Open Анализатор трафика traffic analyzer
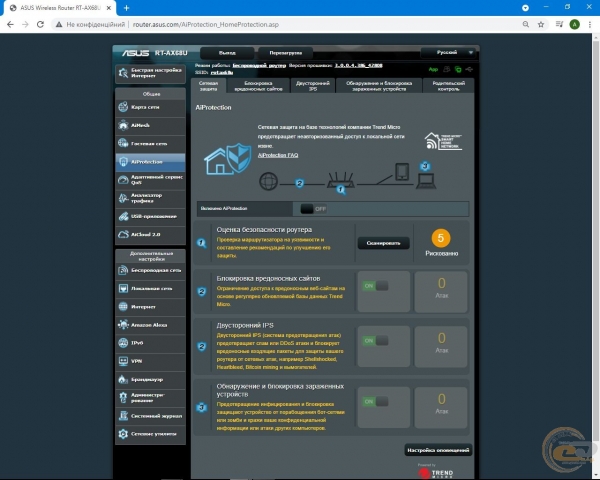Viewport: 600px width, 480px height. tap(150, 198)
